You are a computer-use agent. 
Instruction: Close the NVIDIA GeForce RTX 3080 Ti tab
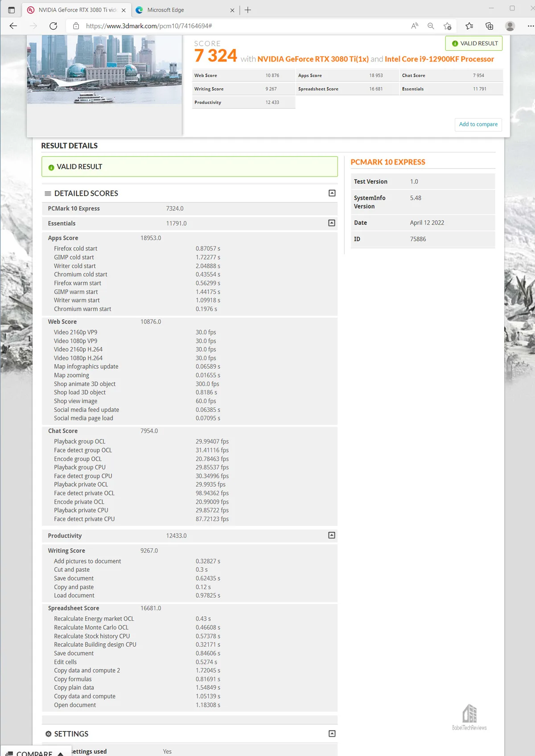[x=123, y=10]
